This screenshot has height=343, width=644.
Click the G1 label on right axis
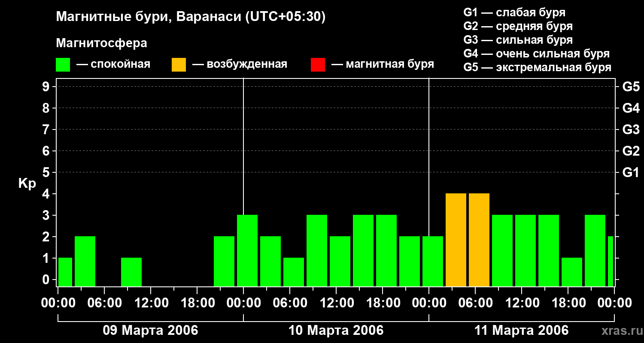click(x=631, y=172)
